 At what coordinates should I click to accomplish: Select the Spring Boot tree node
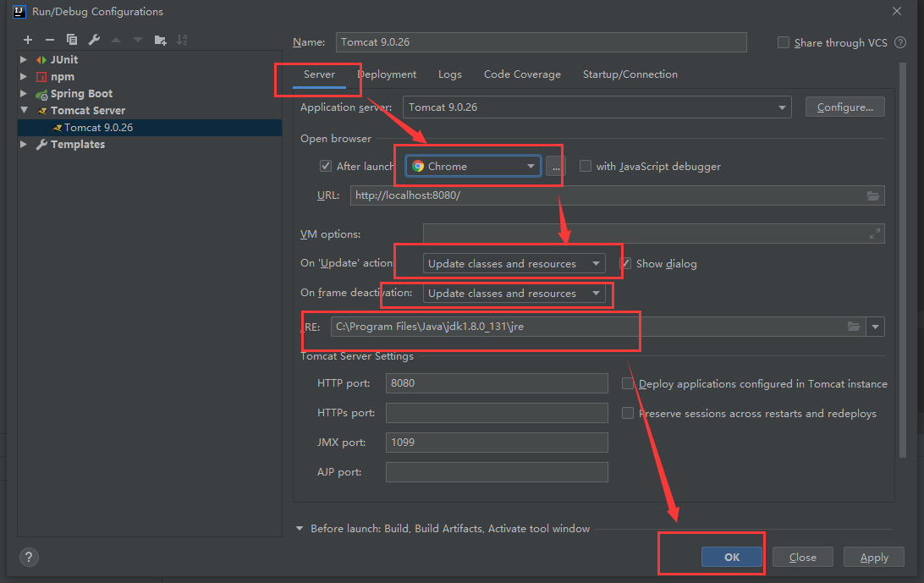[81, 94]
